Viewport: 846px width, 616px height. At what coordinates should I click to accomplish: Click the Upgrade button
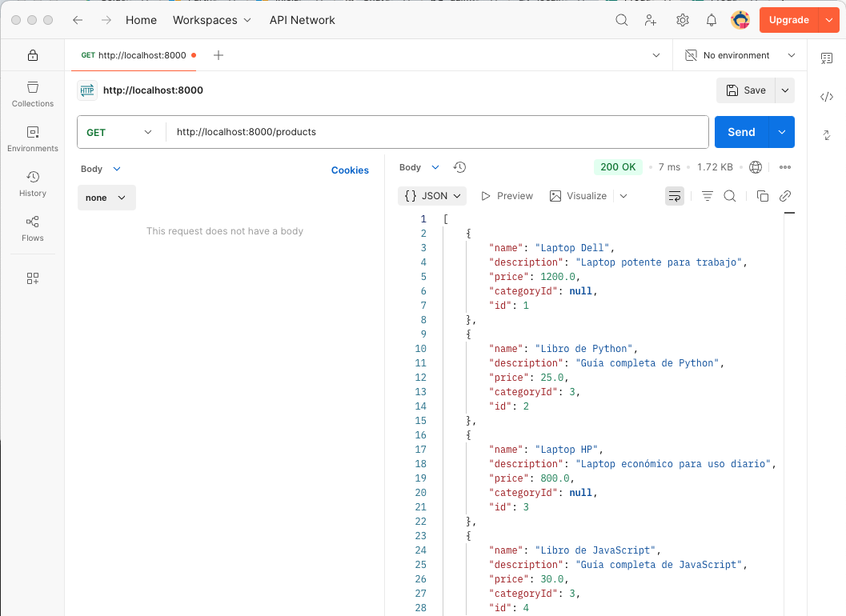tap(789, 20)
